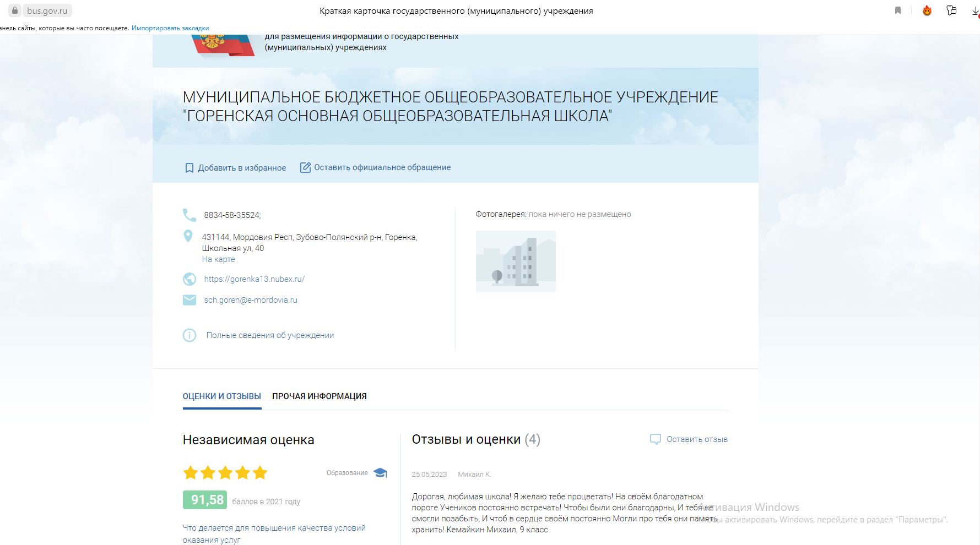Image resolution: width=980 pixels, height=545 pixels.
Task: Click the bus.gov.ru address field
Action: pyautogui.click(x=47, y=10)
